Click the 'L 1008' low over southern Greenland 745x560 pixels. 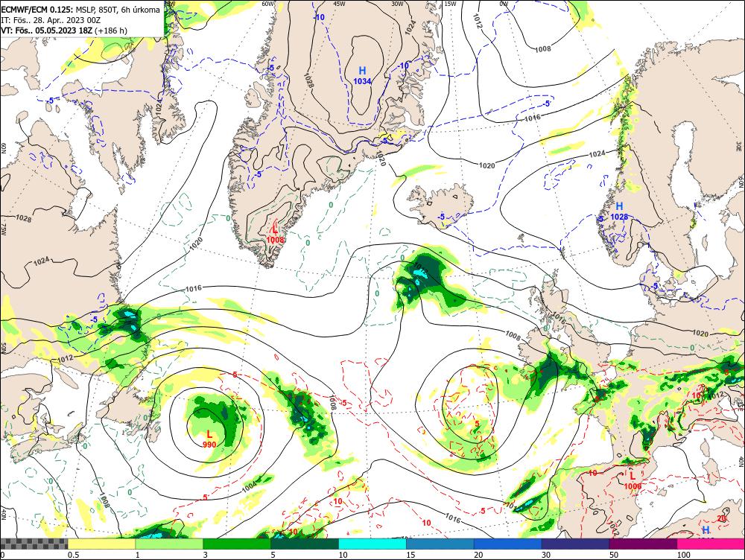pos(275,235)
